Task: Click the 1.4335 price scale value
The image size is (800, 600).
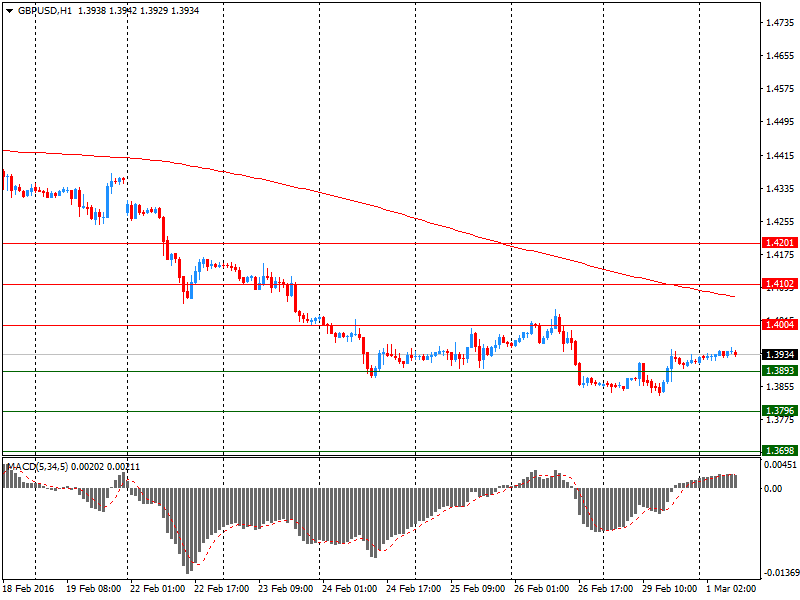Action: 780,189
